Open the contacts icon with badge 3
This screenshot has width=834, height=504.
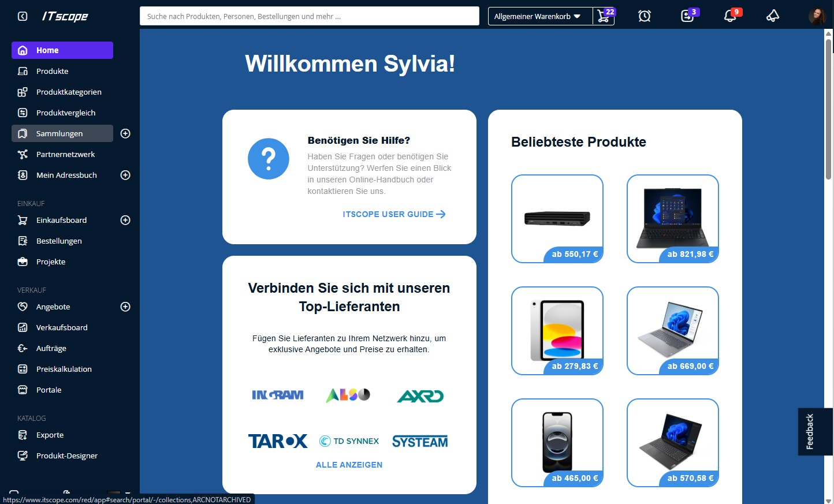point(687,16)
